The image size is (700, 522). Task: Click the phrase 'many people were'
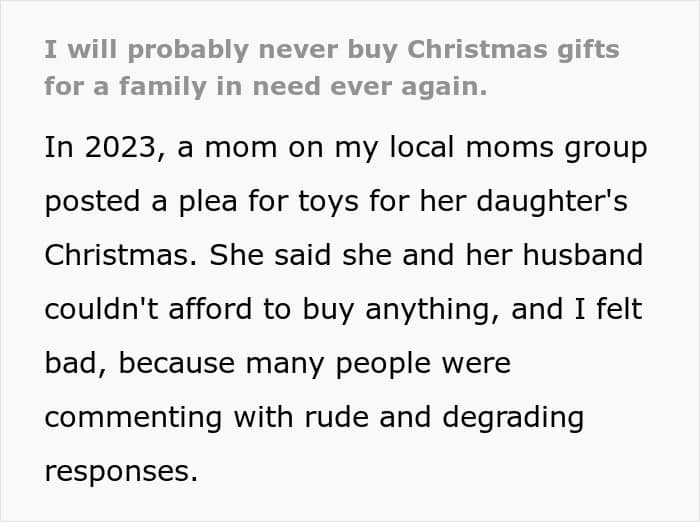[378, 365]
